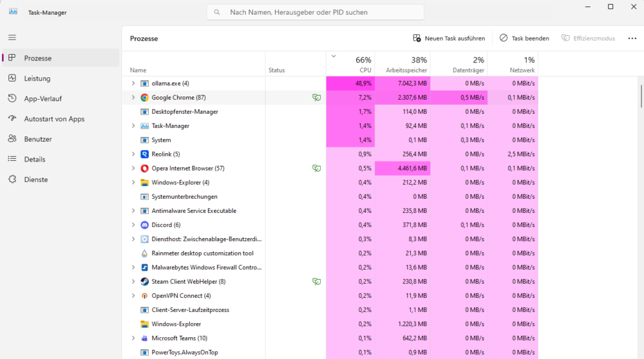Image resolution: width=644 pixels, height=359 pixels.
Task: Click the Diensthost gear icon
Action: [x=144, y=239]
